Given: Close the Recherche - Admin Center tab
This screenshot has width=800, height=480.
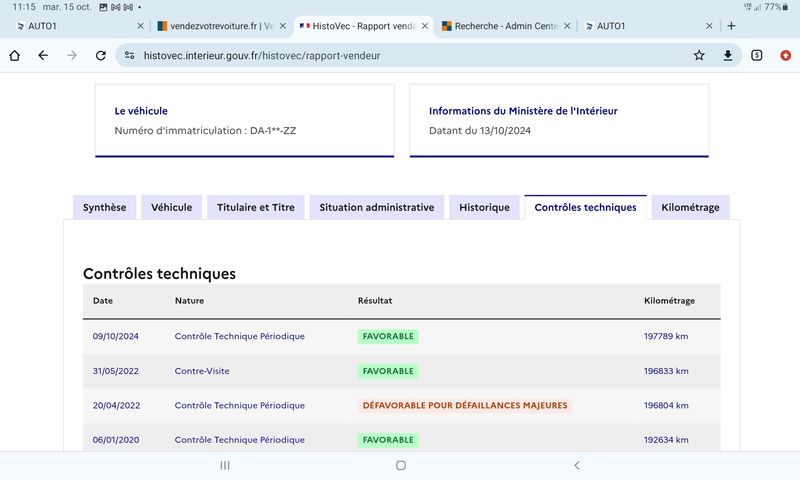Looking at the screenshot, I should [567, 26].
